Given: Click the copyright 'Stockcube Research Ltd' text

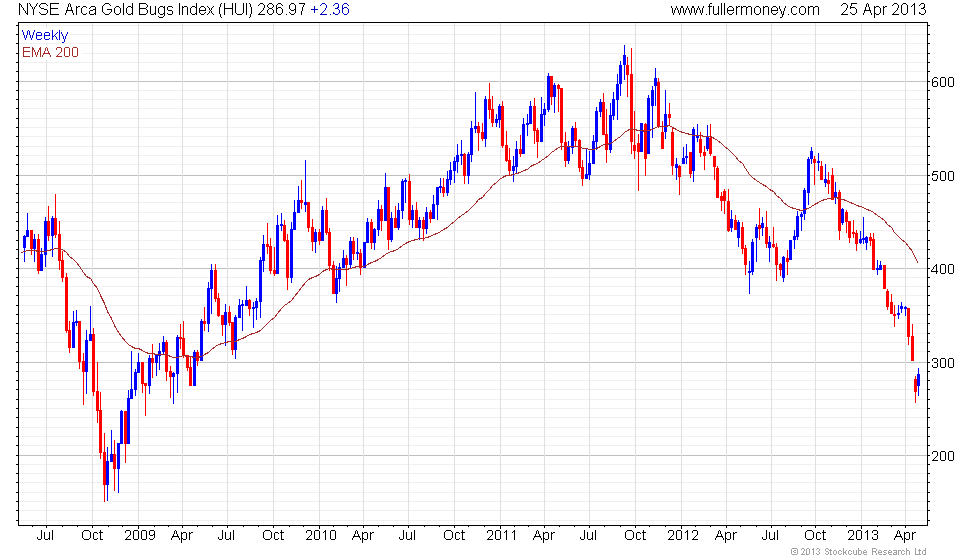Looking at the screenshot, I should 875,552.
